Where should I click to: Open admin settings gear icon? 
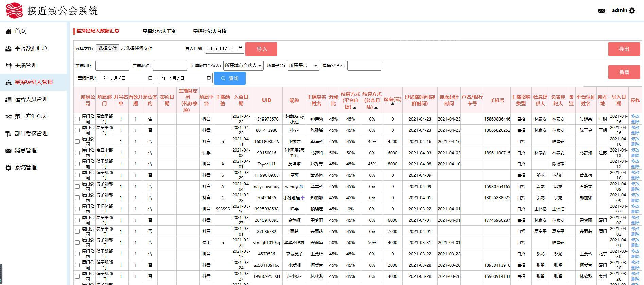pyautogui.click(x=632, y=11)
